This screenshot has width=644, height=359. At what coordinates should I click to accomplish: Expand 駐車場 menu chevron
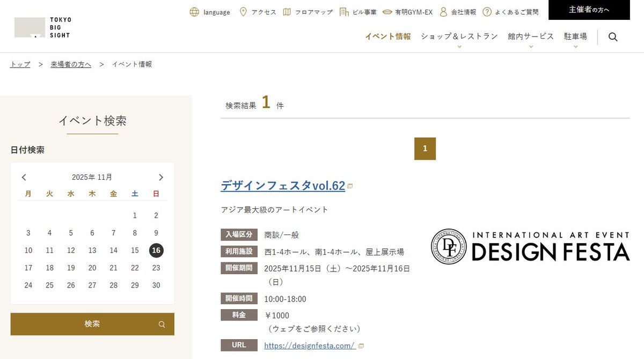tap(575, 47)
